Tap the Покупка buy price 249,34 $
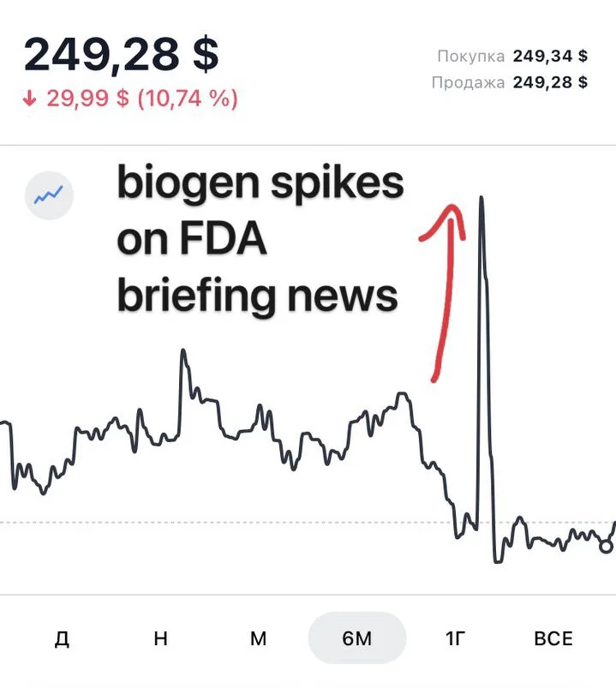616x688 pixels. point(550,56)
